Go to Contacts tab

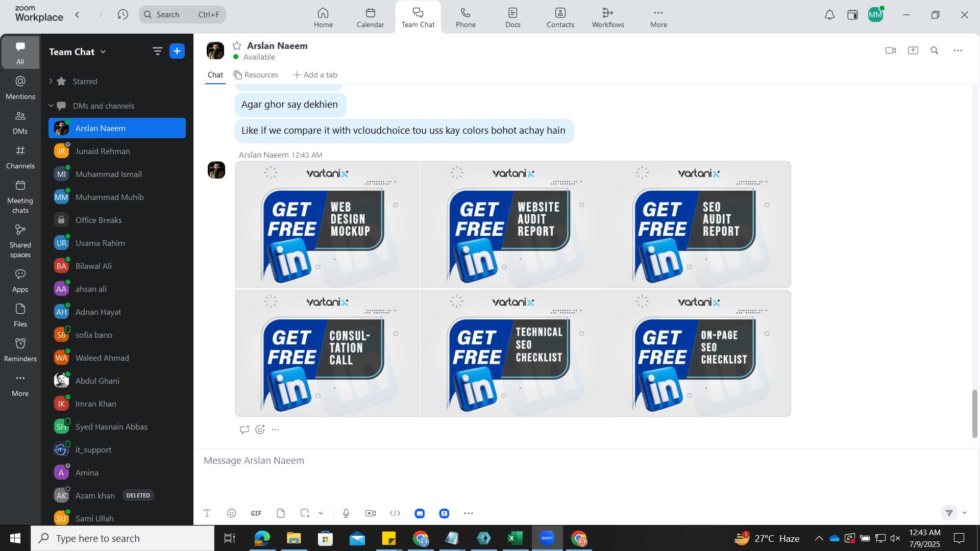(560, 17)
